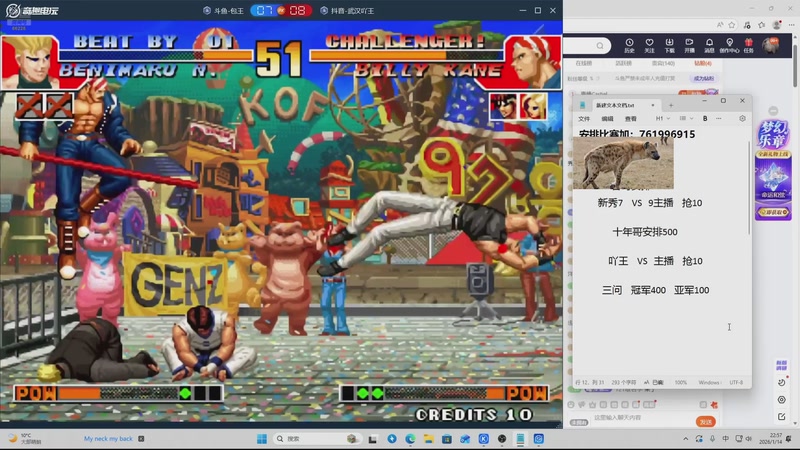Open the 梦幻乐章 event banner
The image size is (800, 450).
tap(773, 169)
